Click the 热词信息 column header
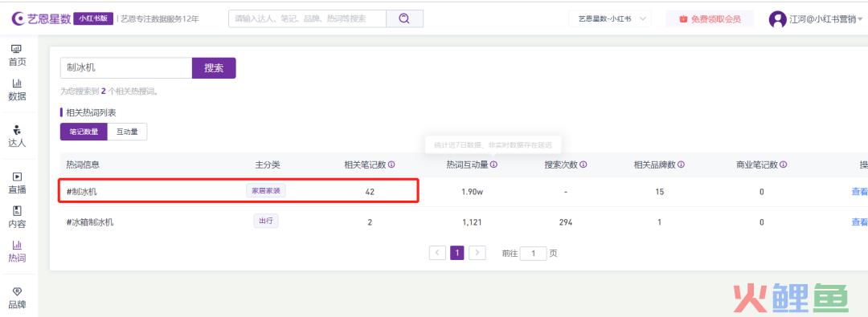This screenshot has width=868, height=317. click(x=83, y=165)
